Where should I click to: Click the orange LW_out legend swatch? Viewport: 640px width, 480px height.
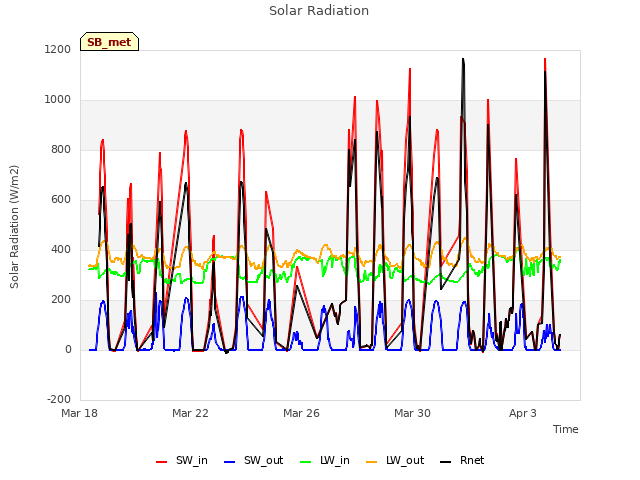tap(371, 462)
